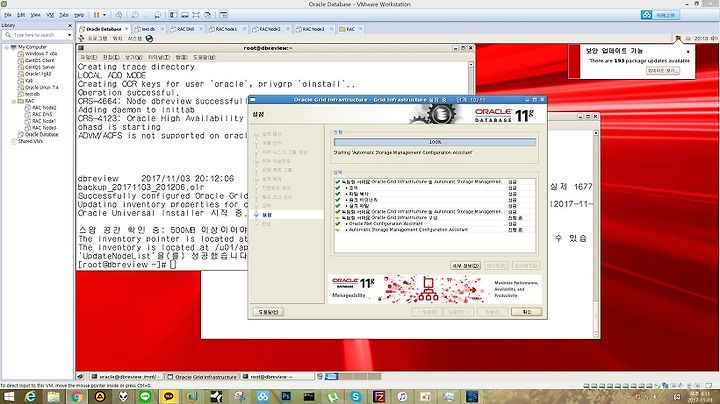Screen dimensions: 720x404
Task: Click the console view toolbar icon
Action: tap(224, 15)
